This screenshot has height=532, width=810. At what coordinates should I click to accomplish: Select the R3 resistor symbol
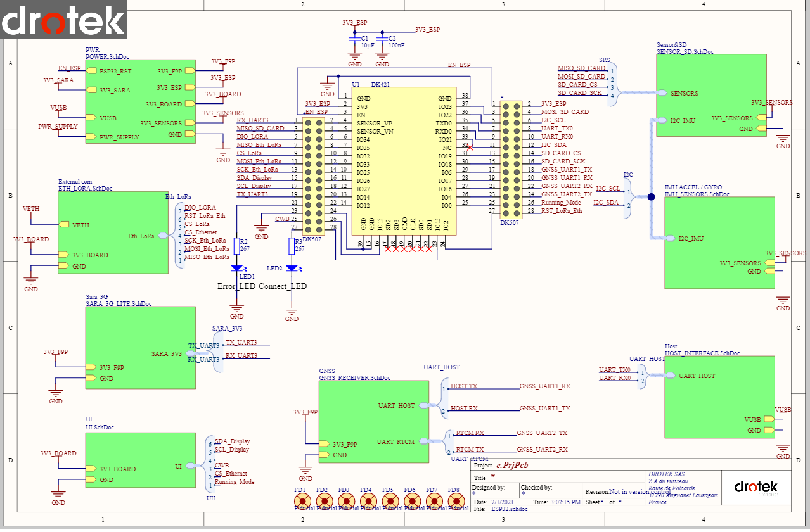point(292,245)
